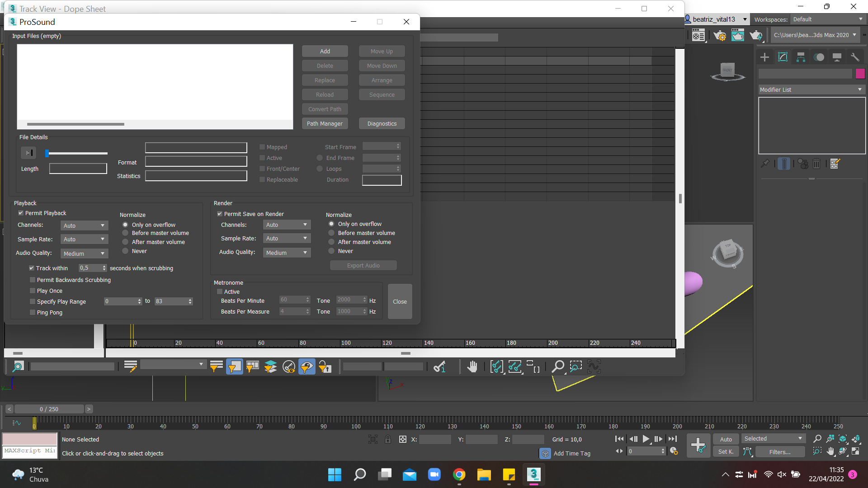Click the Track View Zoom Selected Object icon
Viewport: 868px width, 488px height.
(18, 366)
